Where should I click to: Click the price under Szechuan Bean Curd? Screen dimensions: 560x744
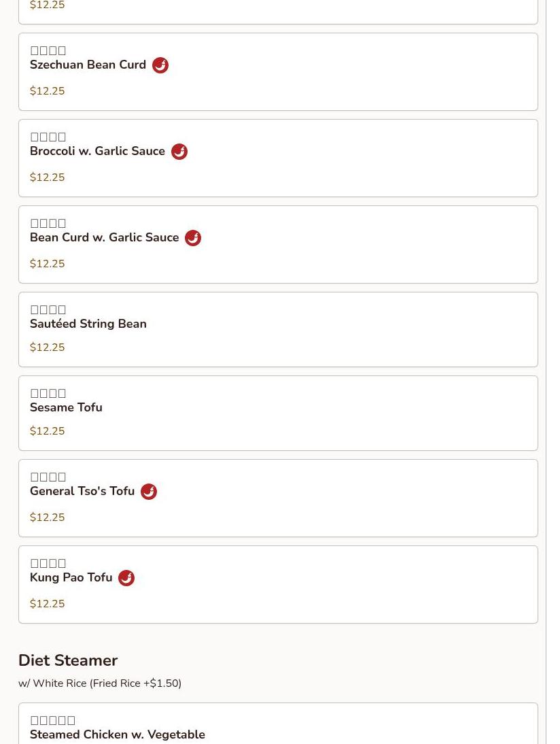pyautogui.click(x=48, y=91)
